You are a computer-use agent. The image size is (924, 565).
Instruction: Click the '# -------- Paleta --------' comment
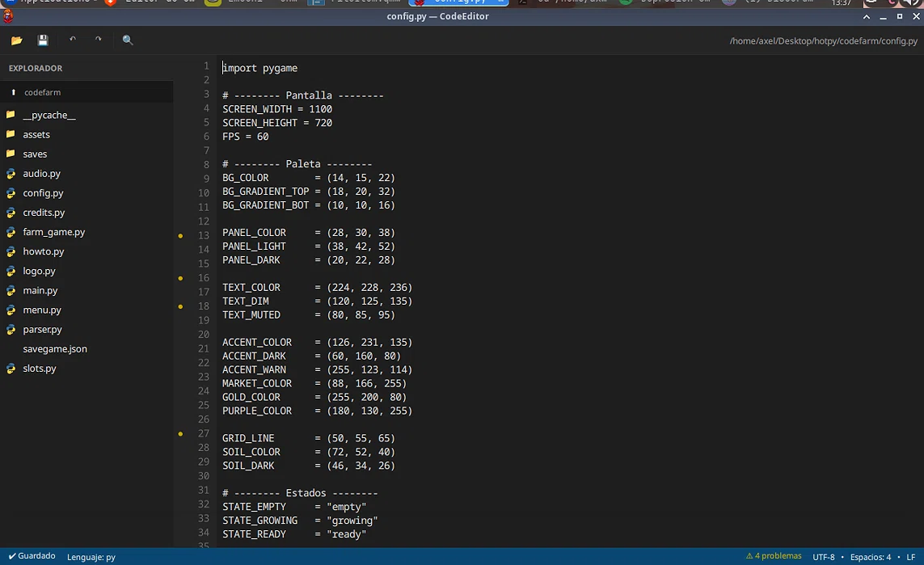tap(297, 164)
